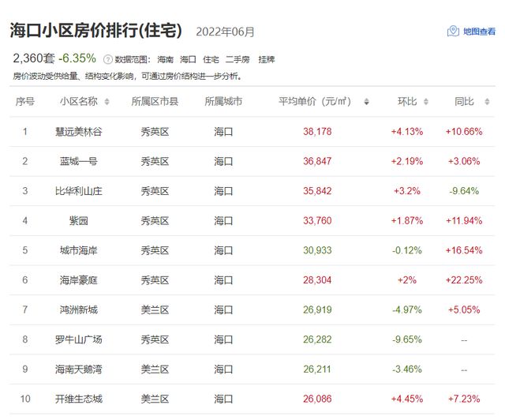Open 鸿洲新城 community
This screenshot has height=420, width=505.
(x=79, y=309)
